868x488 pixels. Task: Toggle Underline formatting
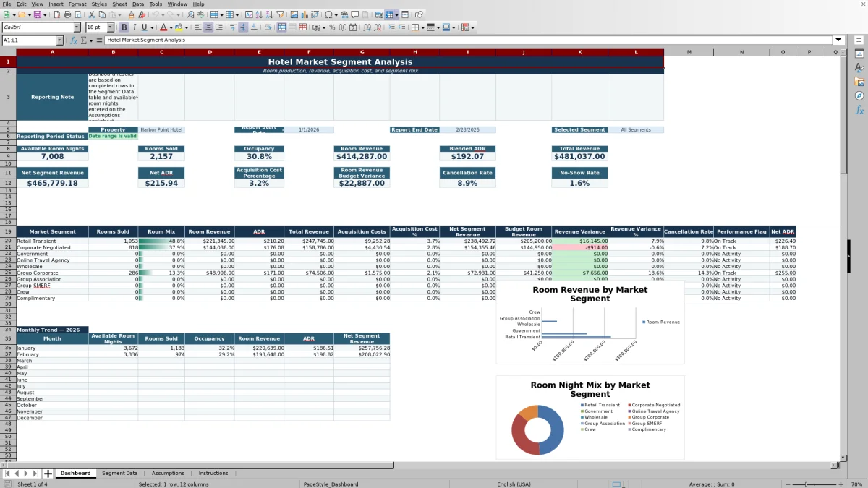coord(145,27)
